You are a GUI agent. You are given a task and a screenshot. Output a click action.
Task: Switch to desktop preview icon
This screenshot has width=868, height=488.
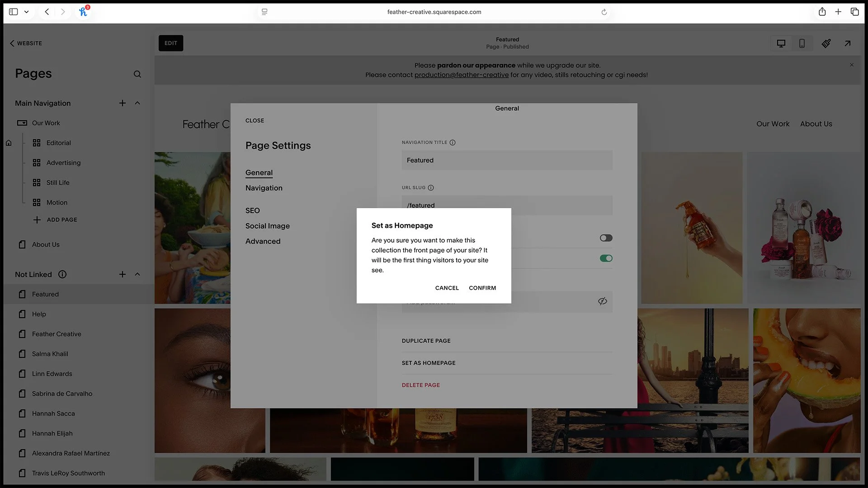pyautogui.click(x=781, y=43)
